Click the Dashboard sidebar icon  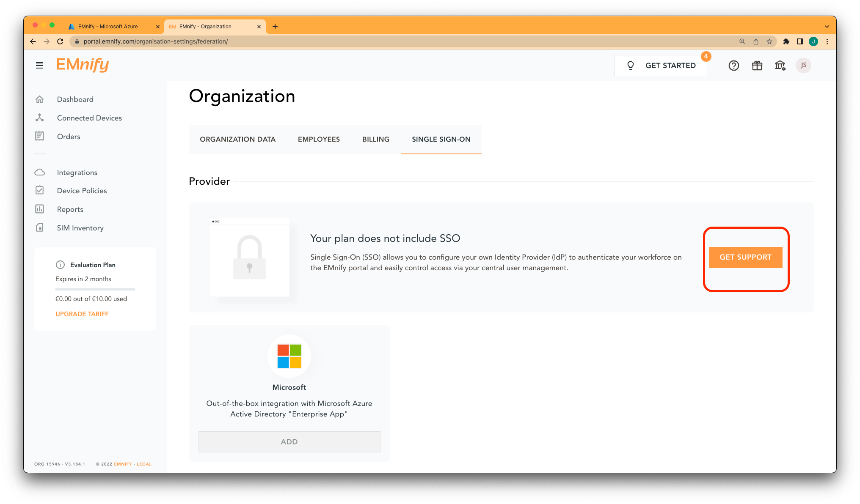tap(40, 99)
